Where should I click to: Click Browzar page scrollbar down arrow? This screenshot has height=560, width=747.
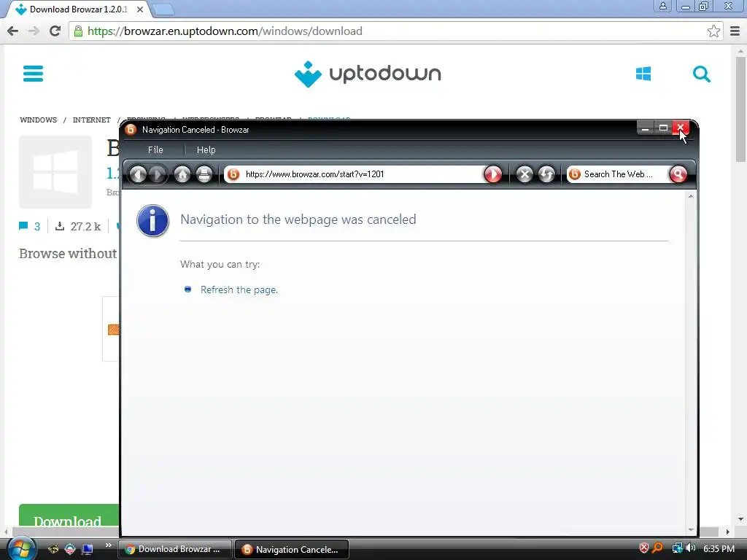(x=691, y=530)
